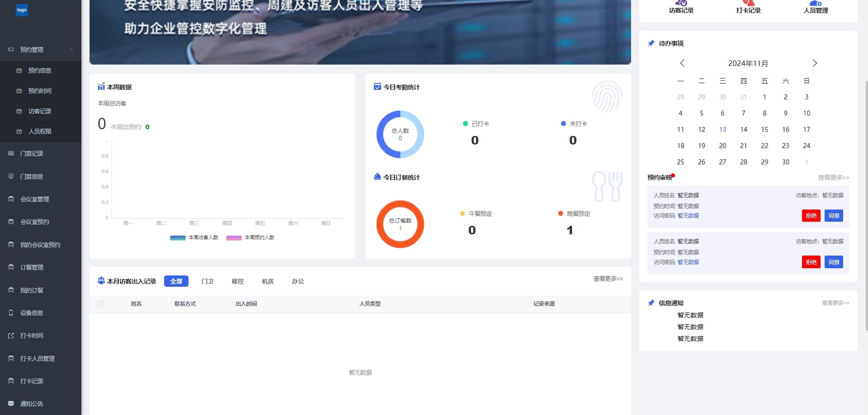The height and width of the screenshot is (415, 868).
Task: Click the 总订餐数 orange donut chart
Action: click(x=400, y=224)
